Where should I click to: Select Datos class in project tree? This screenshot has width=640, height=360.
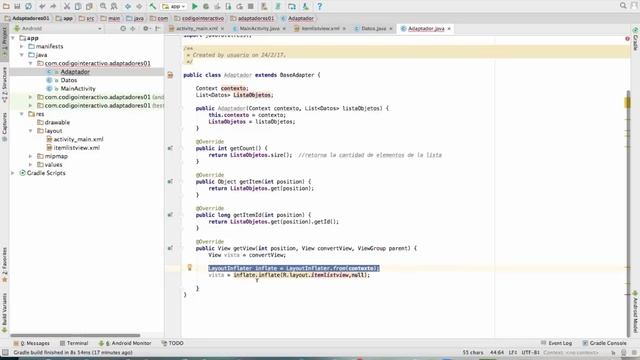pos(69,80)
